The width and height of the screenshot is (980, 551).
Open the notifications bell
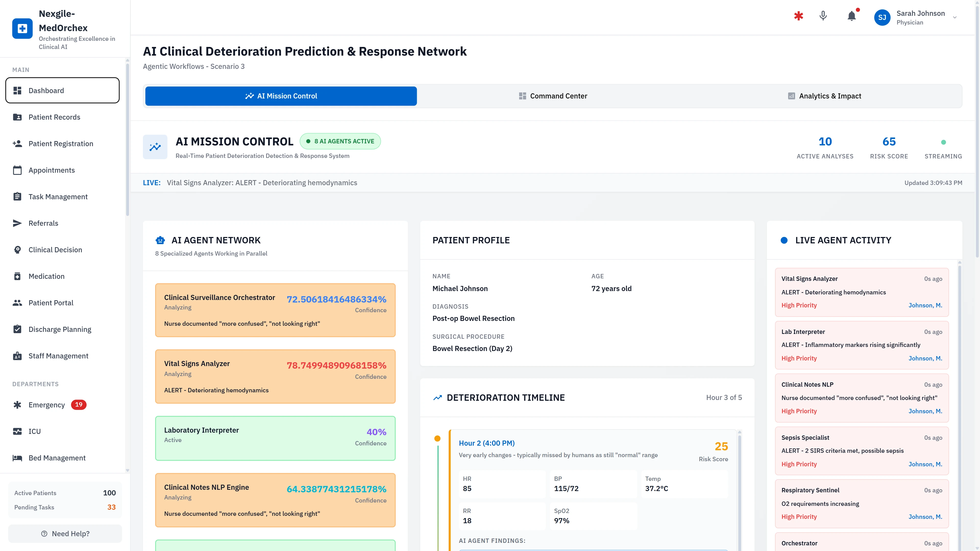[851, 17]
